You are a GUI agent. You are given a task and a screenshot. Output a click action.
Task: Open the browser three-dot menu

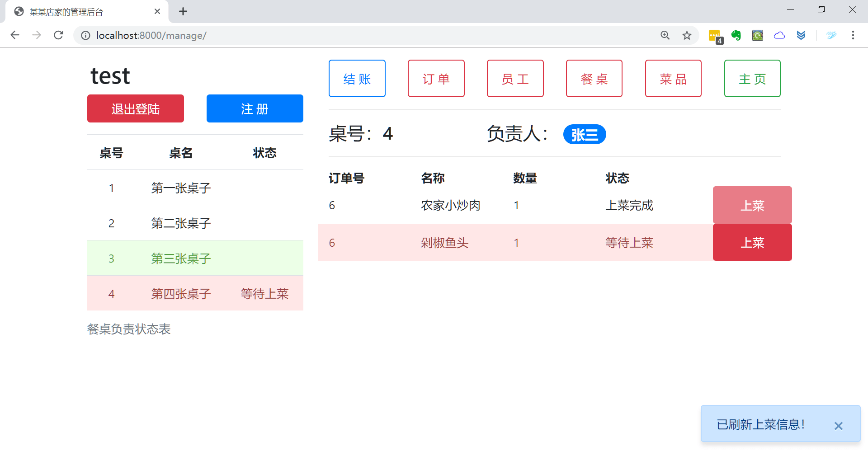854,35
